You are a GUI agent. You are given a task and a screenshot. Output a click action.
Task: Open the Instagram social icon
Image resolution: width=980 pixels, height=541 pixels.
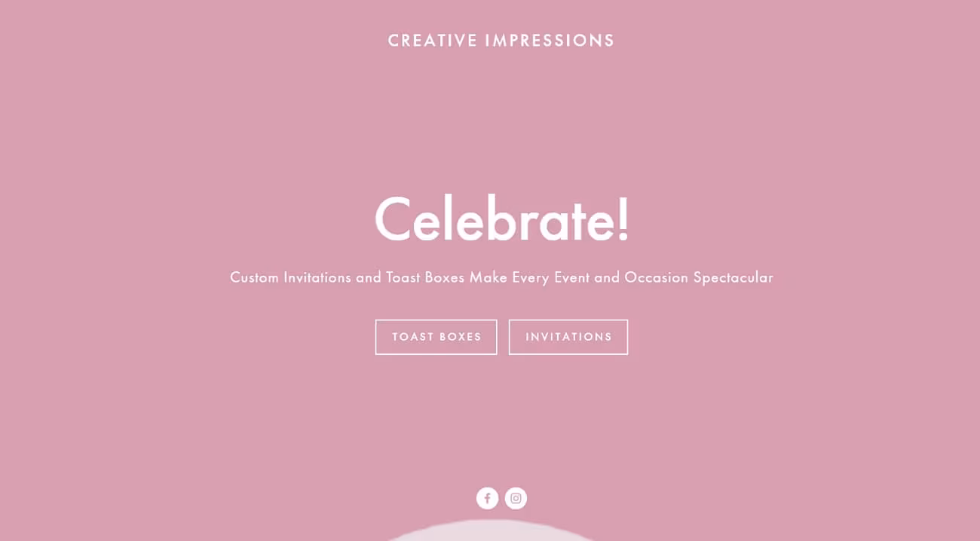516,498
